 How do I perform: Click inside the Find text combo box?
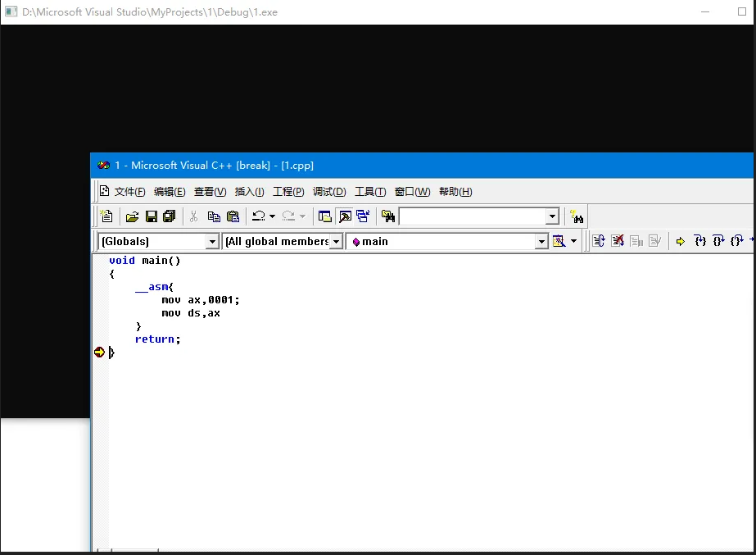pos(467,216)
